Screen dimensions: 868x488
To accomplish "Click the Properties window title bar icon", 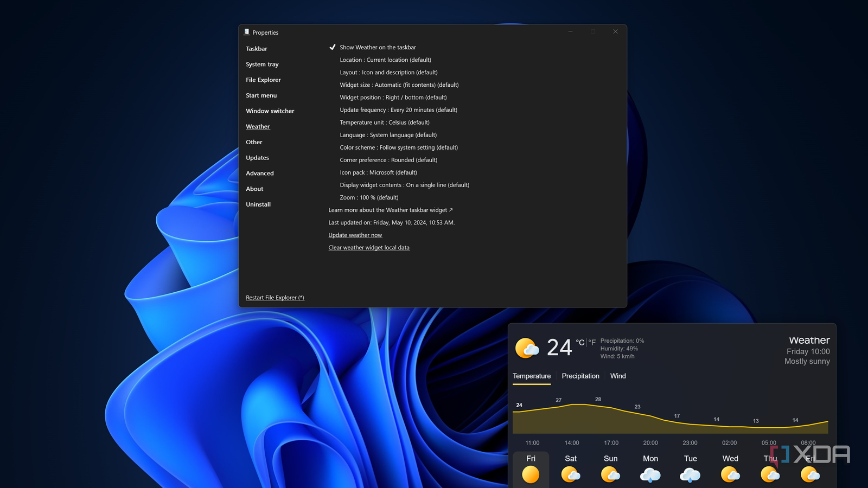I will pos(247,32).
